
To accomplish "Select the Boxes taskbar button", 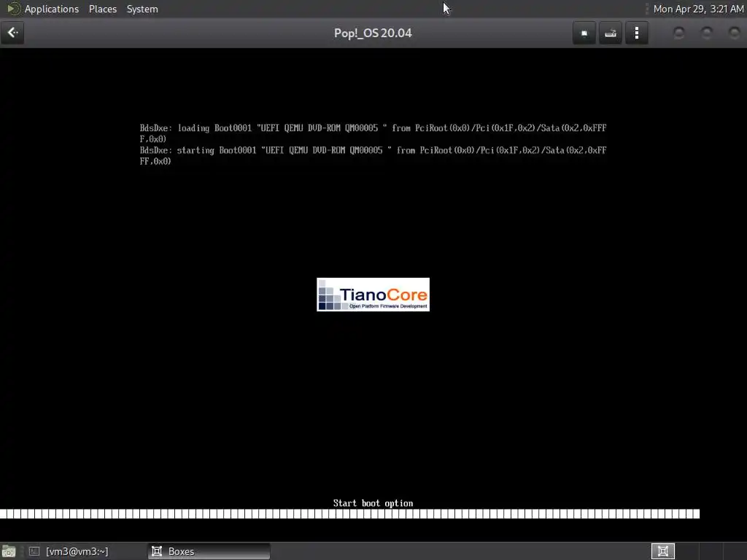I will click(209, 551).
